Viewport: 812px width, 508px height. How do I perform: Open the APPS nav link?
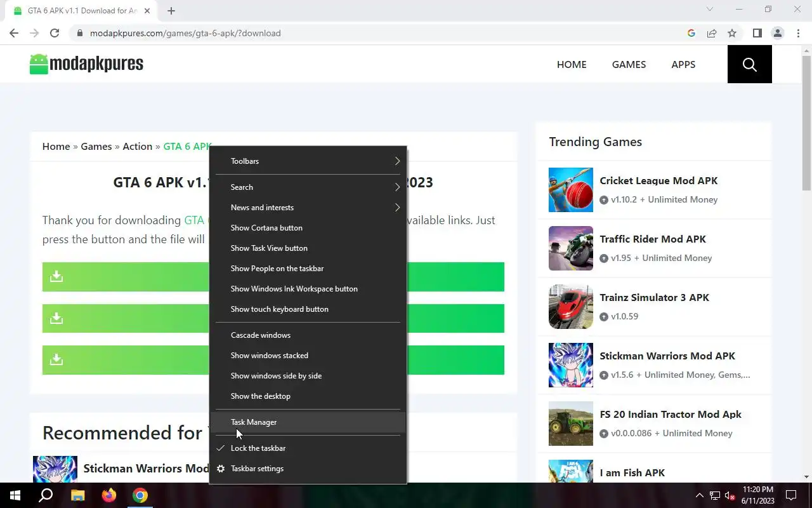[683, 65]
